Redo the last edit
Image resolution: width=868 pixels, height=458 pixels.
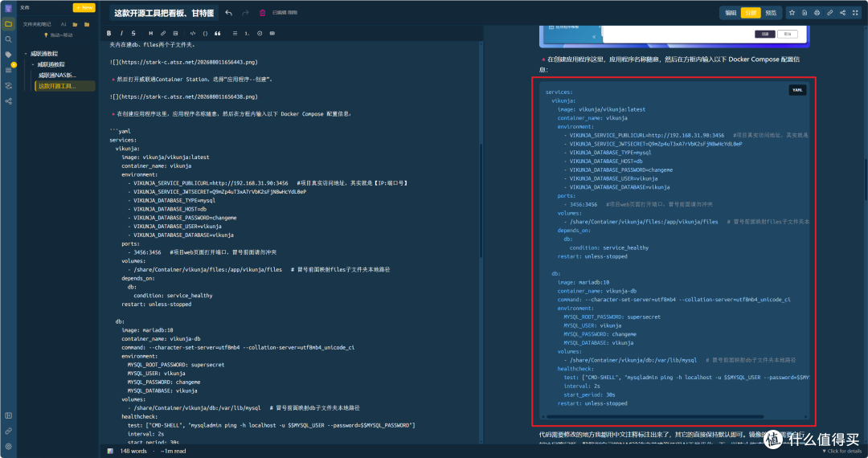click(x=245, y=12)
